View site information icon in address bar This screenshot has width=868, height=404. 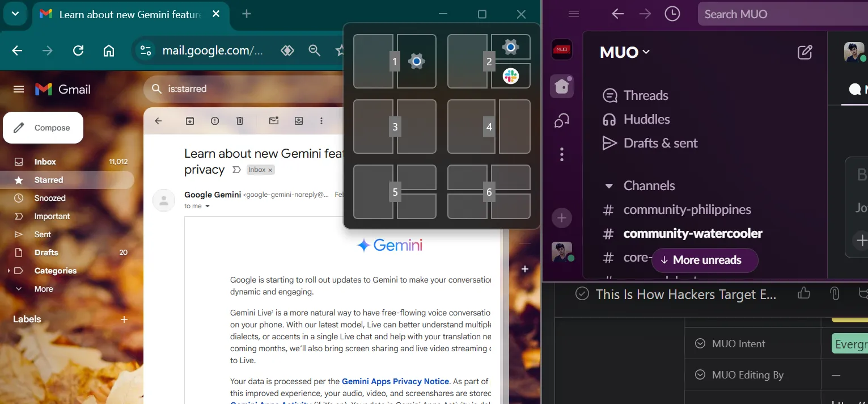click(146, 51)
